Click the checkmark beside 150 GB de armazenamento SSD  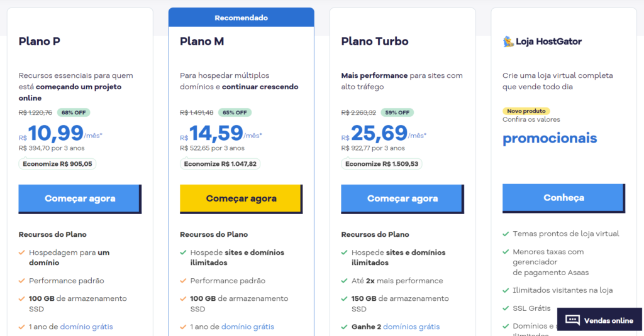[x=344, y=299]
